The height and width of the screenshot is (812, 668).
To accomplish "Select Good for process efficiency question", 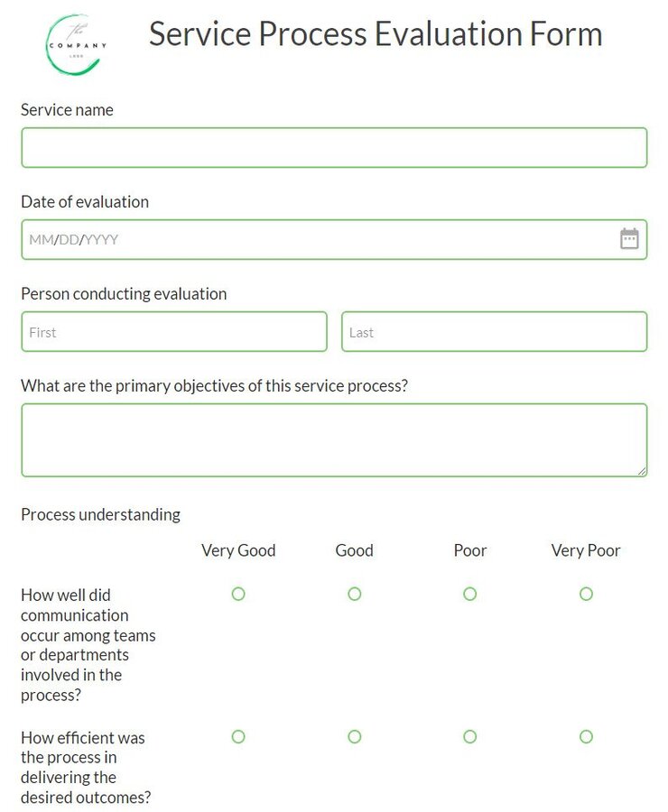I will coord(354,736).
